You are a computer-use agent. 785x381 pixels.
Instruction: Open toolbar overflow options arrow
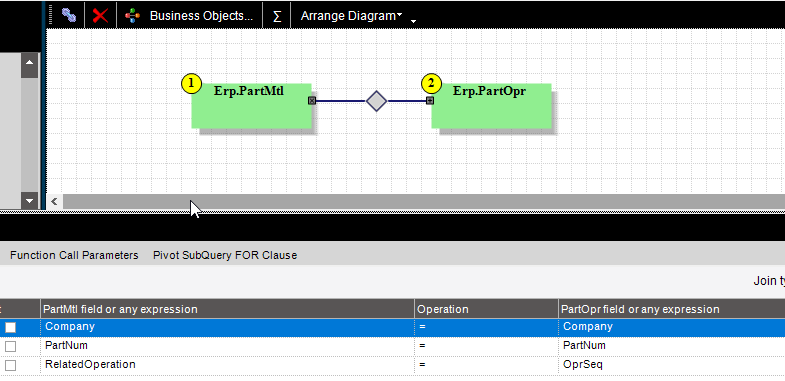click(x=413, y=21)
